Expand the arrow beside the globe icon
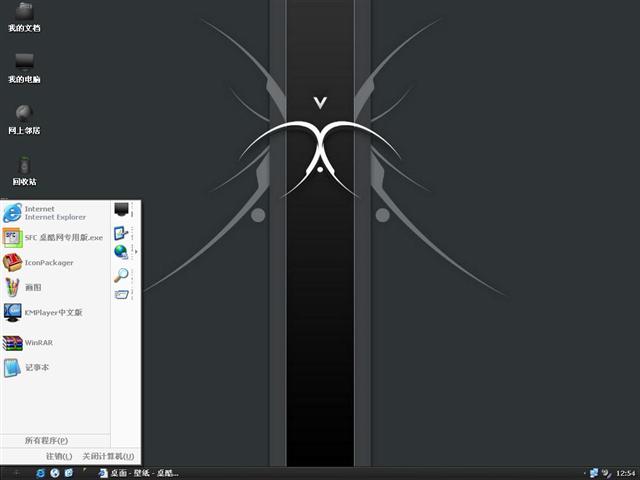 coord(136,252)
